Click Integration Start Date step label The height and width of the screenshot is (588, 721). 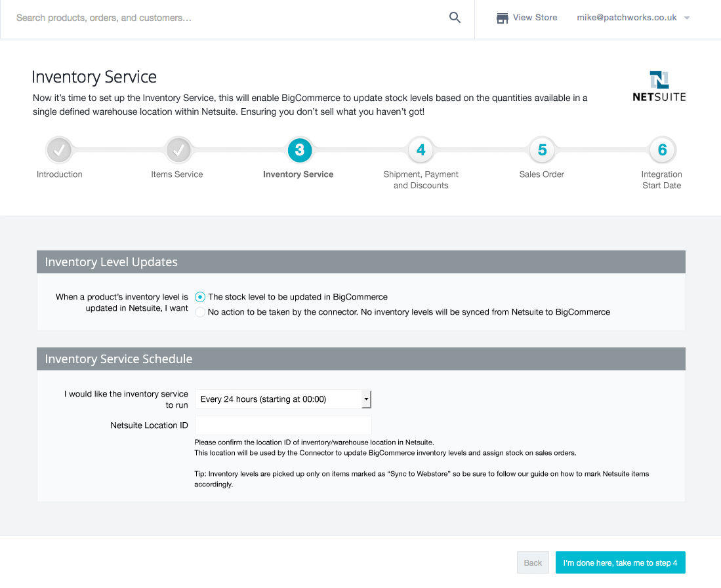click(662, 180)
